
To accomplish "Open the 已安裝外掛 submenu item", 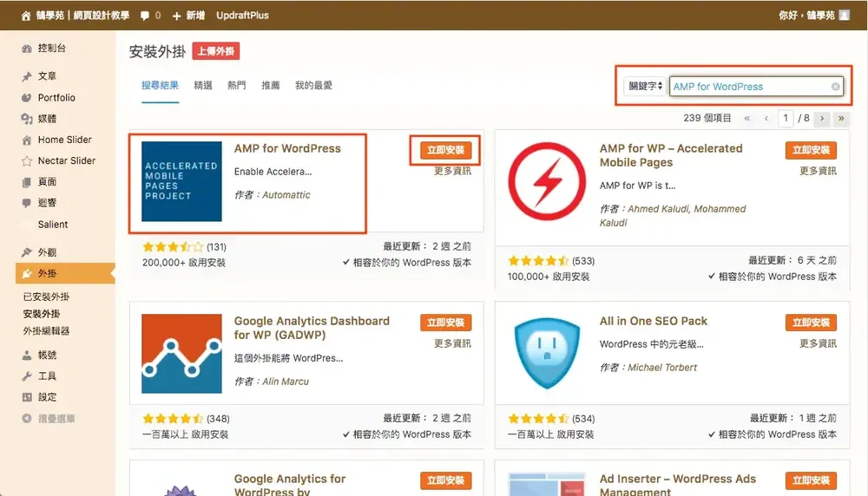I will [x=46, y=297].
